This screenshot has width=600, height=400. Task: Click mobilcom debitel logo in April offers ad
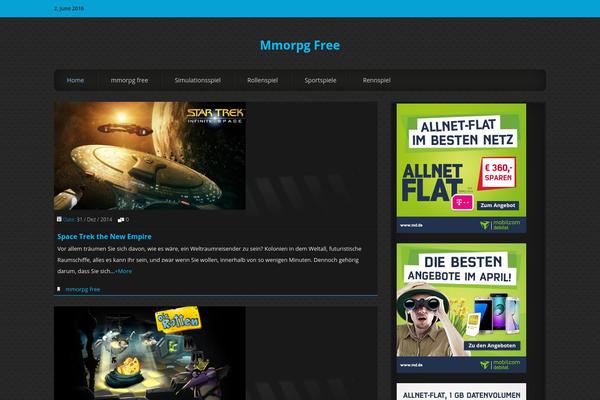[500, 365]
